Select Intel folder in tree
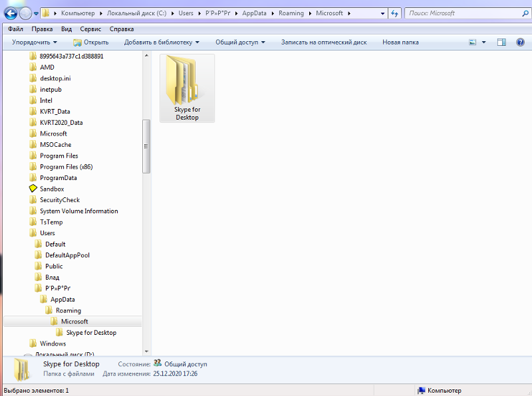The height and width of the screenshot is (396, 532). click(46, 100)
